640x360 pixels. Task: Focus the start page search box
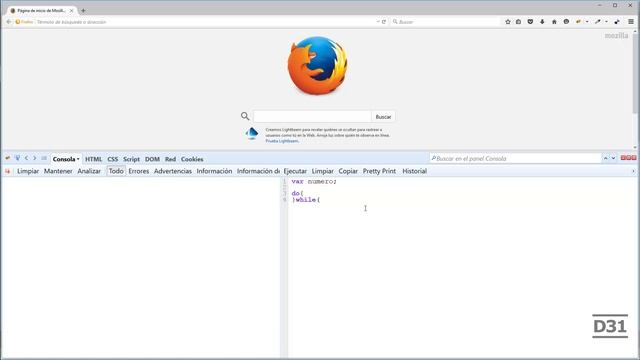point(312,116)
